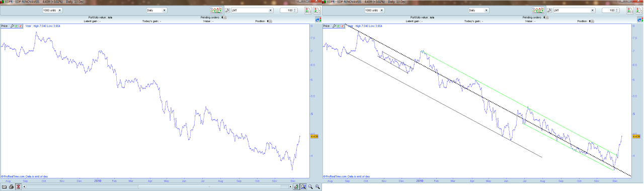Click the zoom in magnifier on the left chart

(x=317, y=186)
